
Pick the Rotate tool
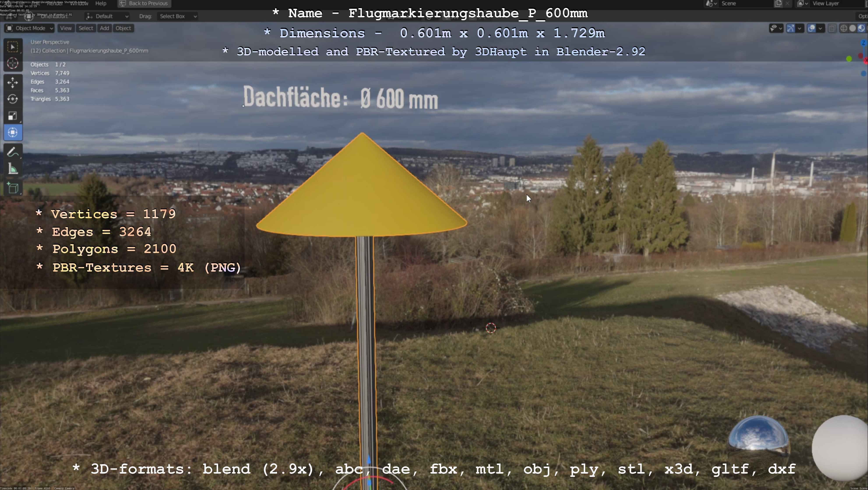pos(13,99)
